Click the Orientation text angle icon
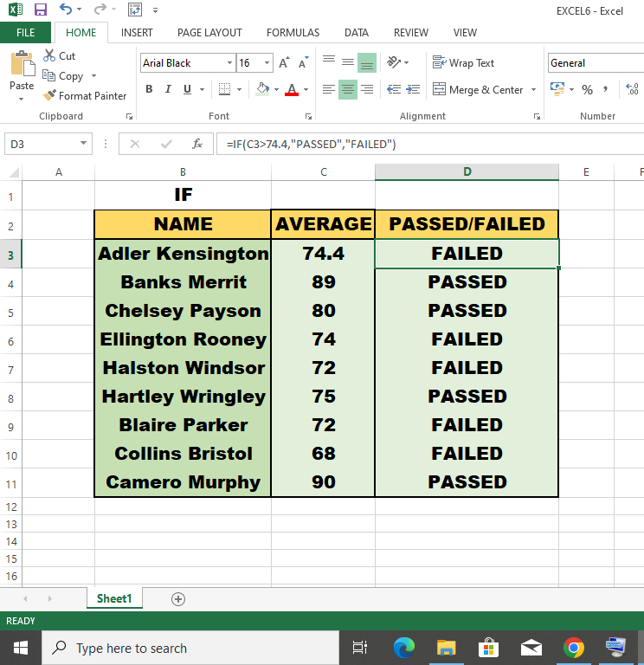 [x=394, y=62]
